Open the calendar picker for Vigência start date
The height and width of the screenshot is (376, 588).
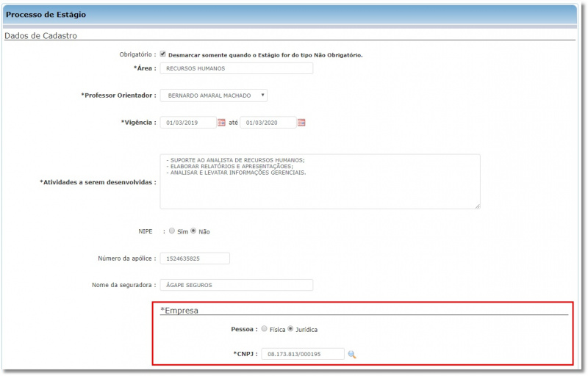pos(221,123)
